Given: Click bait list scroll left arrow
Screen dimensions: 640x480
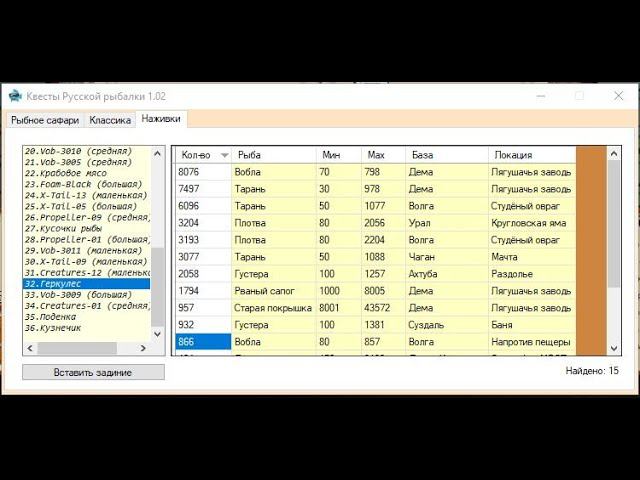Looking at the screenshot, I should [x=30, y=348].
